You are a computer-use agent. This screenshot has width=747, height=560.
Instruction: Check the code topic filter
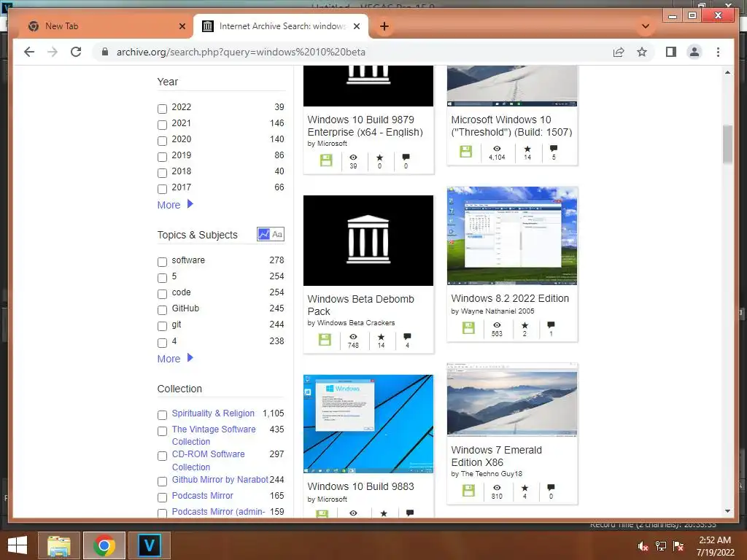tap(162, 294)
